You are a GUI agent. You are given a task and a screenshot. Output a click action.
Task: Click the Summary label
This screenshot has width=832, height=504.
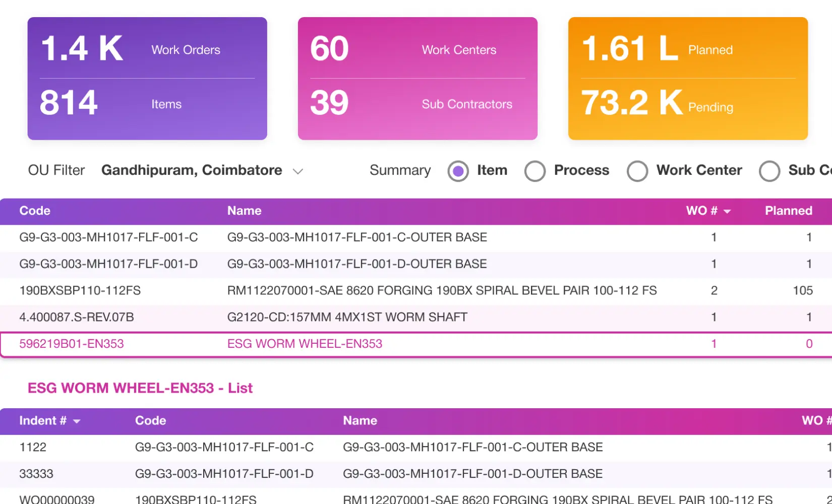[400, 170]
